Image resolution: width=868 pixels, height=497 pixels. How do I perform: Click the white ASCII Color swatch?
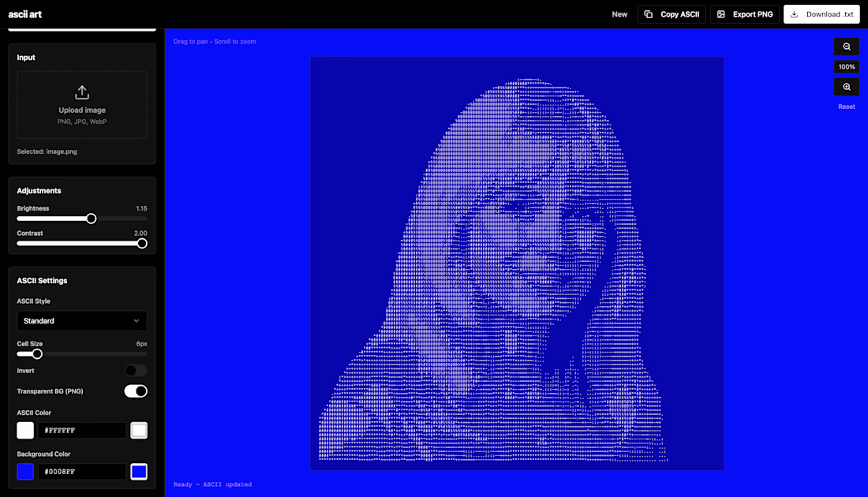[25, 430]
